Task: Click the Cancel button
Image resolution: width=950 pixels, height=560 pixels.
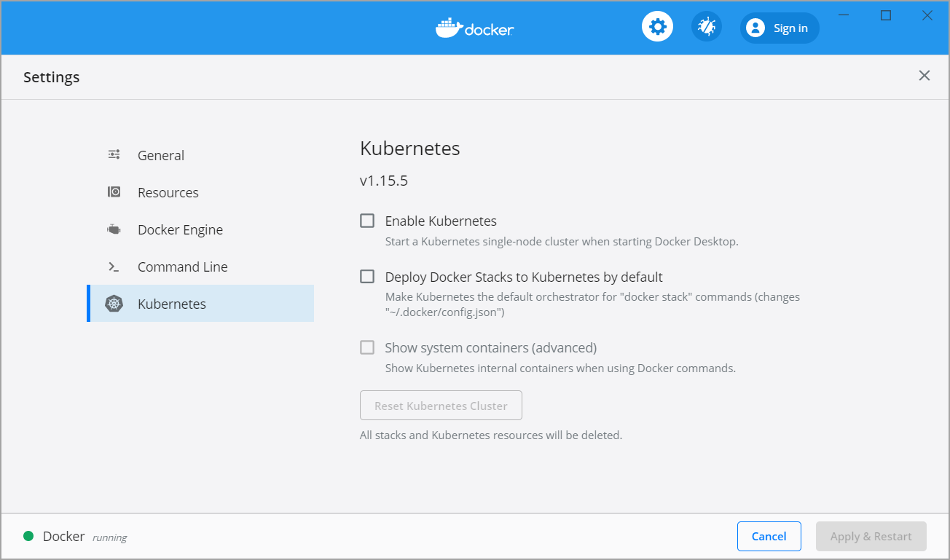Action: (x=769, y=536)
